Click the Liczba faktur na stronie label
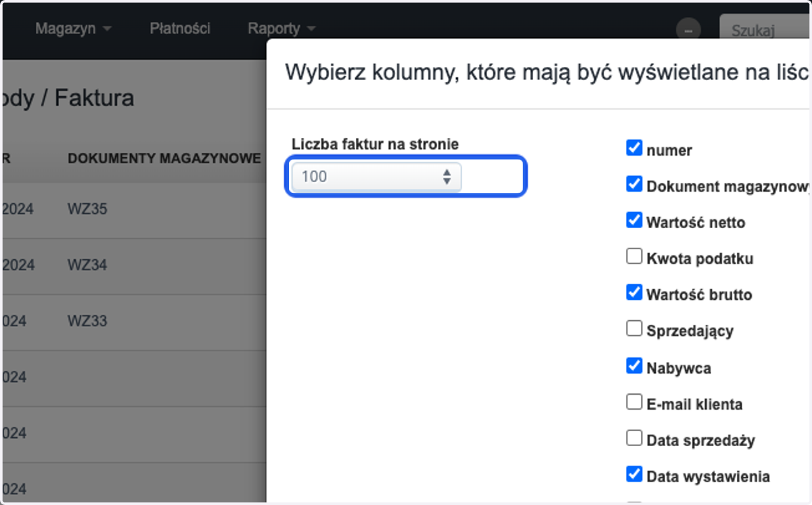 (x=375, y=144)
